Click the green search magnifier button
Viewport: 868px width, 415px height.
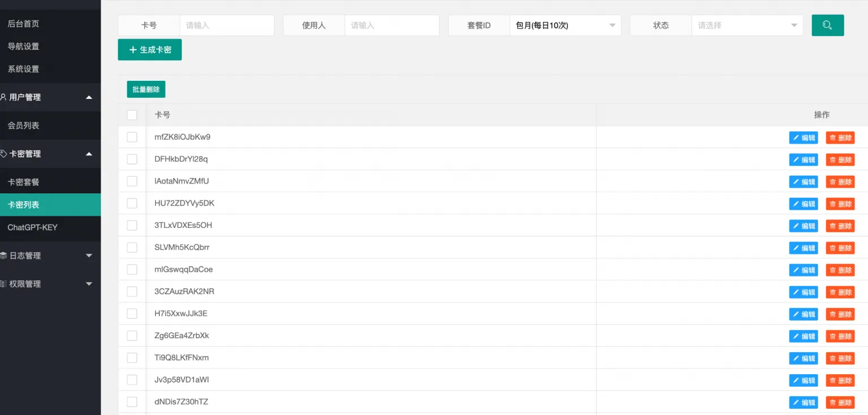(x=828, y=25)
